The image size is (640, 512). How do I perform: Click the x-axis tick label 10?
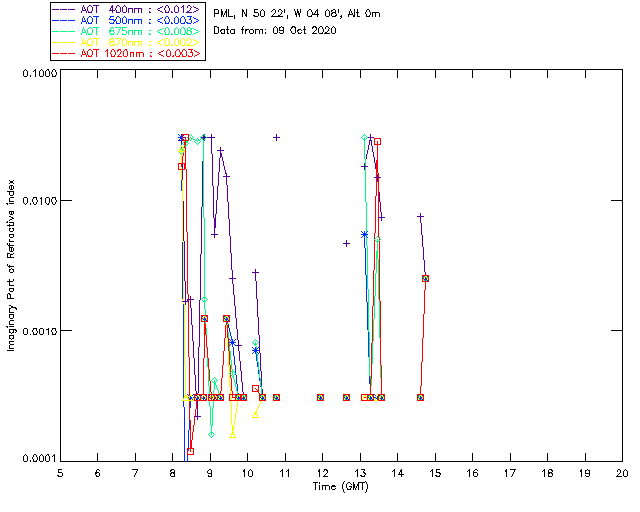(x=247, y=473)
